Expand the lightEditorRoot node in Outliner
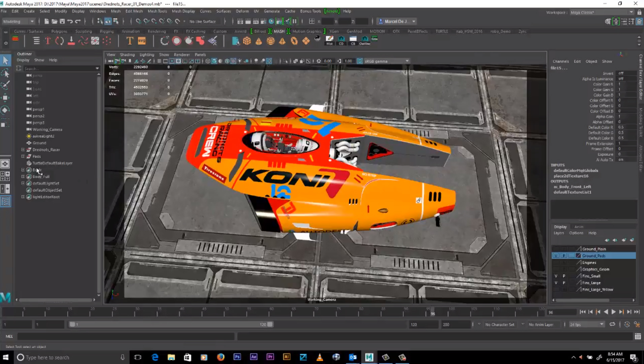644x364 pixels. [x=23, y=196]
